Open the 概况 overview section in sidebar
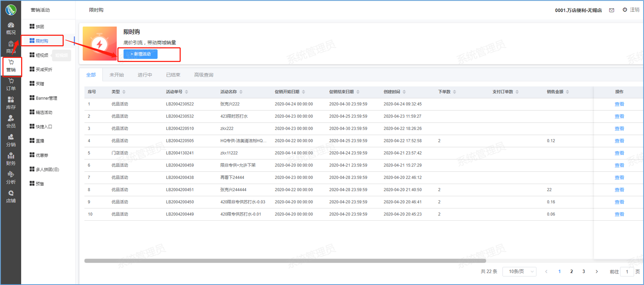This screenshot has height=285, width=644. coord(11,28)
